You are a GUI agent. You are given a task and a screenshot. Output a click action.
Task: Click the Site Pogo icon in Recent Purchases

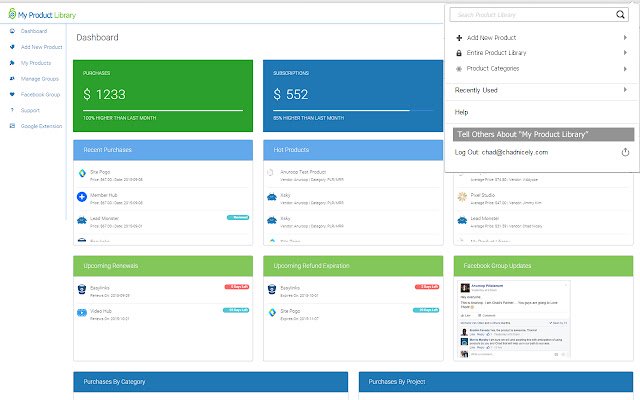click(x=82, y=173)
